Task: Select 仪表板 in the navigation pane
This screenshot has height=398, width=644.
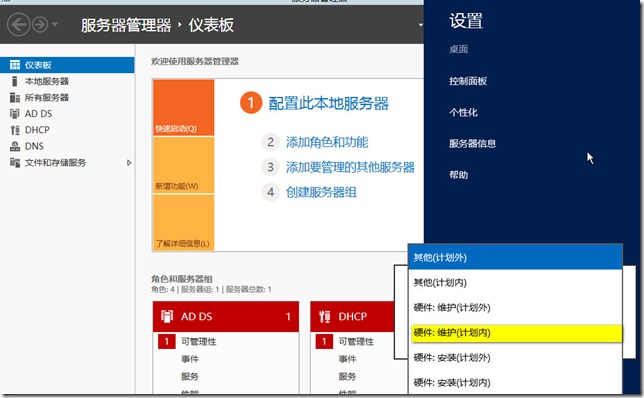Action: [x=67, y=65]
